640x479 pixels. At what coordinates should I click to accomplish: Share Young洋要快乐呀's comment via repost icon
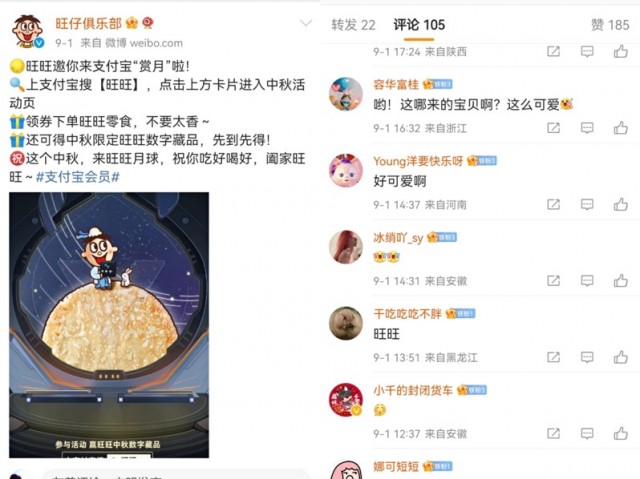[x=553, y=204]
